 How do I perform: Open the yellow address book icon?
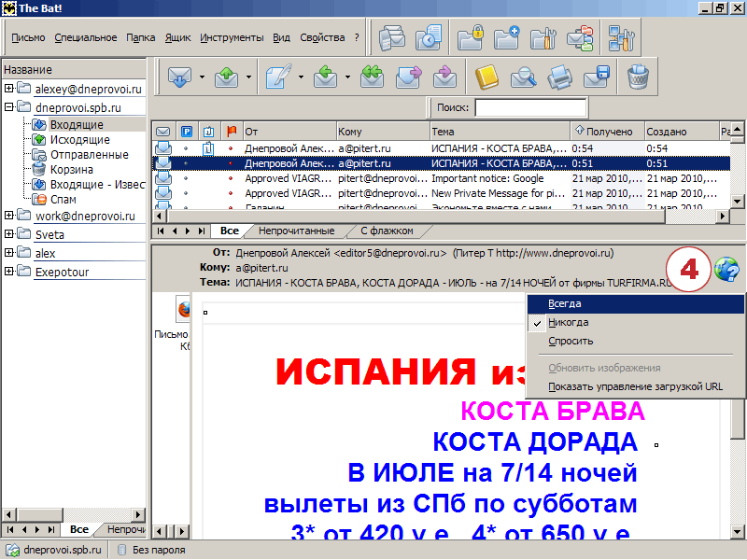pyautogui.click(x=487, y=77)
